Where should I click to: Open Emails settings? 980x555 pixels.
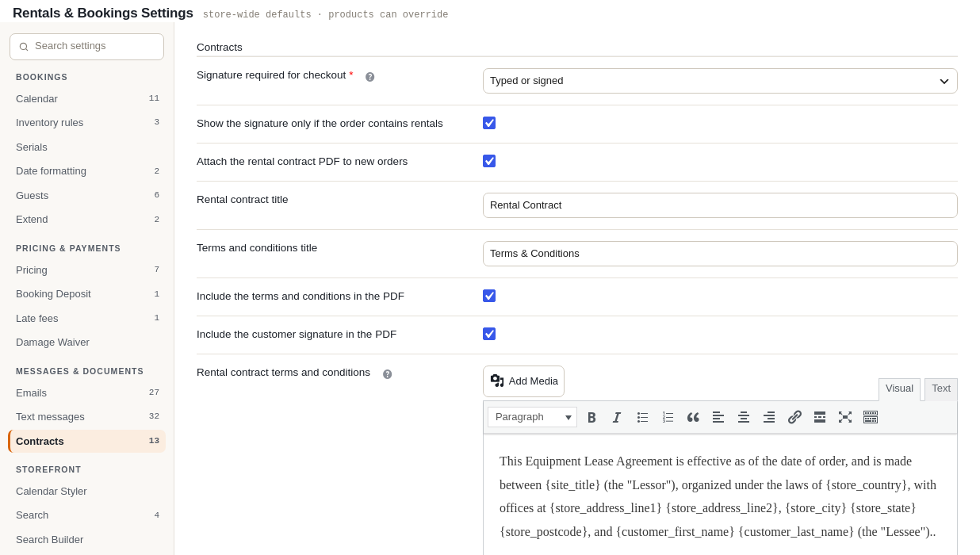[87, 392]
